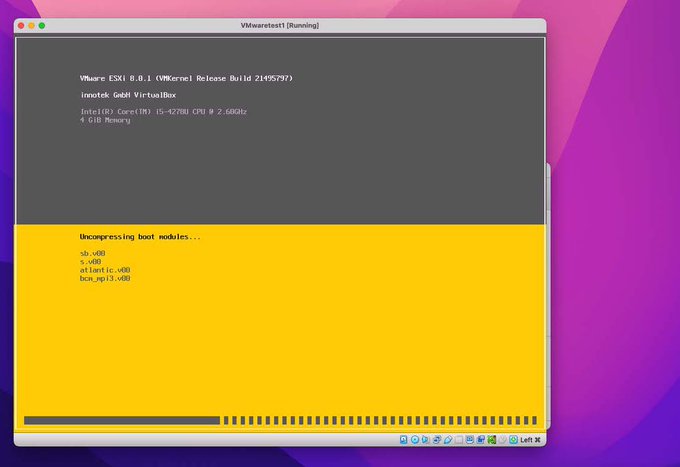Click the '4 GiB Memory' text

click(x=105, y=120)
